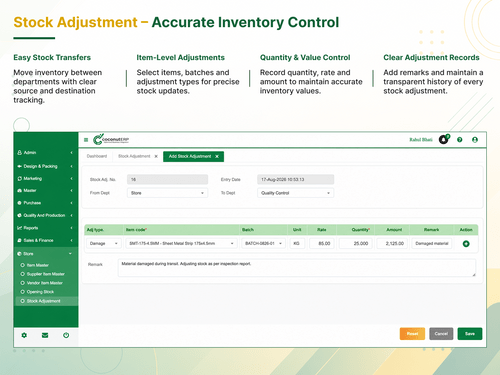Collapse the Store menu chevron
The width and height of the screenshot is (500, 375).
pos(70,254)
